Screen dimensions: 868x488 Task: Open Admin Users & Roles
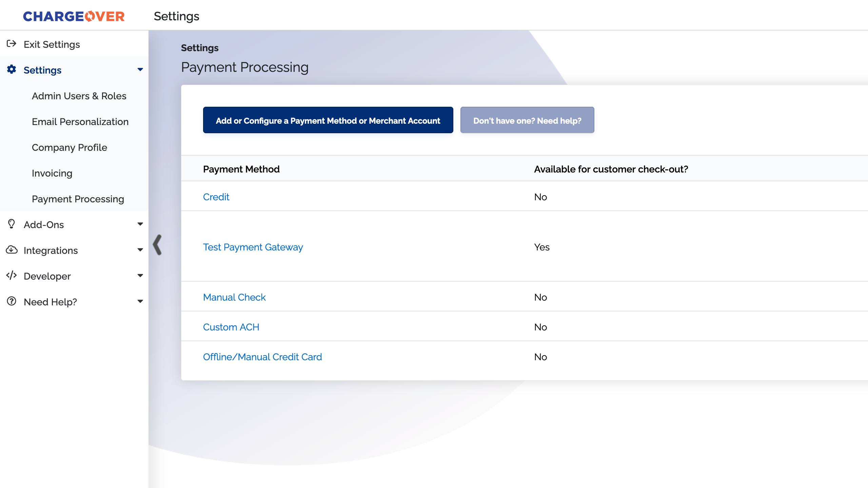79,96
